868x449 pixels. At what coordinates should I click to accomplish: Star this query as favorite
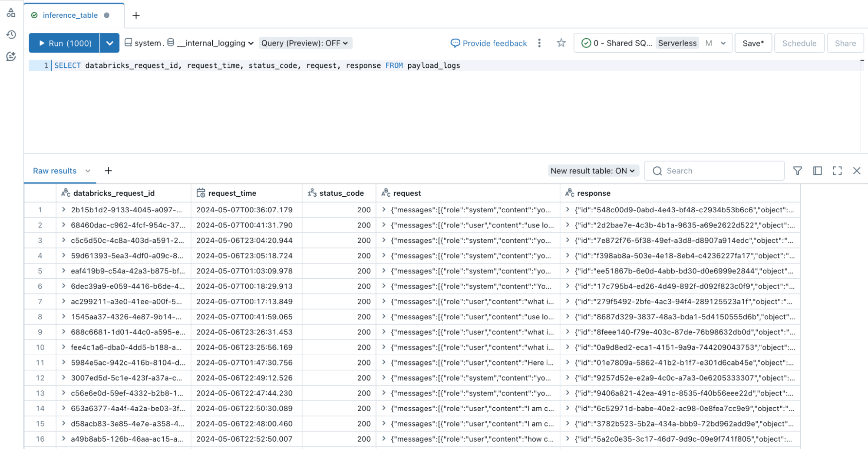(561, 43)
